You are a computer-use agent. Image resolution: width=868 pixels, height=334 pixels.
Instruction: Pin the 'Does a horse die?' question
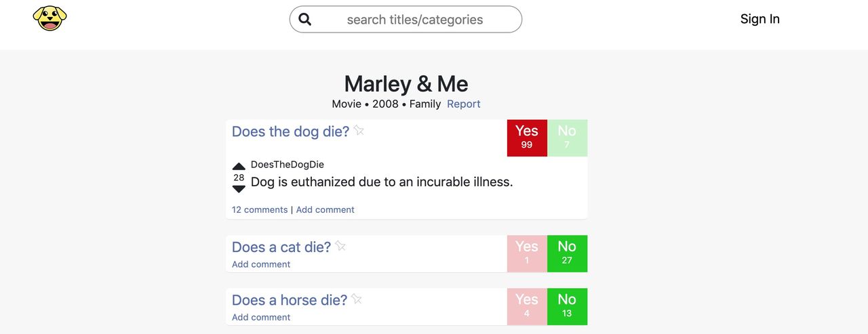tap(357, 298)
